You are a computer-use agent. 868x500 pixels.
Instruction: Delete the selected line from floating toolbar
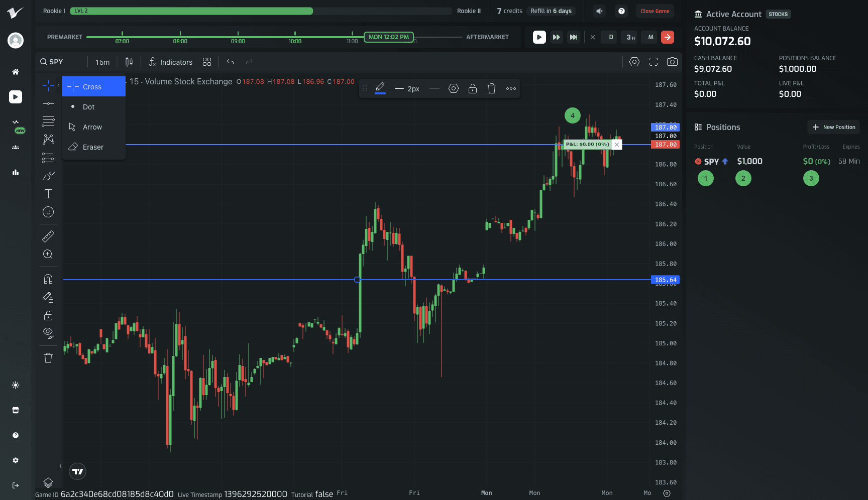492,89
